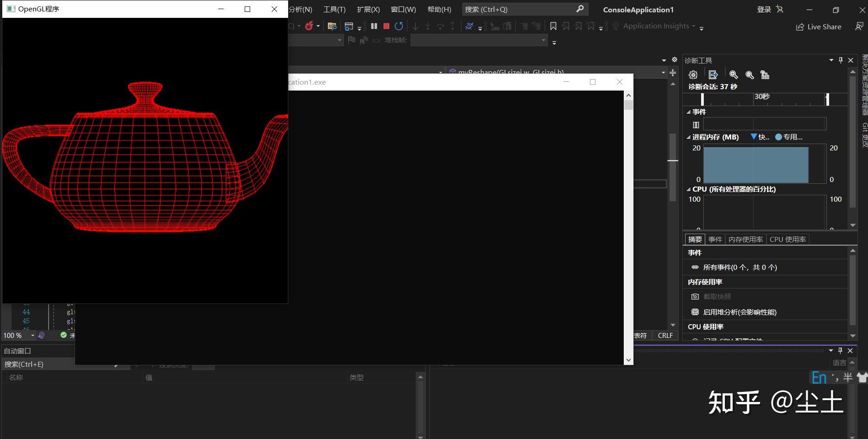
Task: Close the Diagnostic Tools panel
Action: coord(851,60)
